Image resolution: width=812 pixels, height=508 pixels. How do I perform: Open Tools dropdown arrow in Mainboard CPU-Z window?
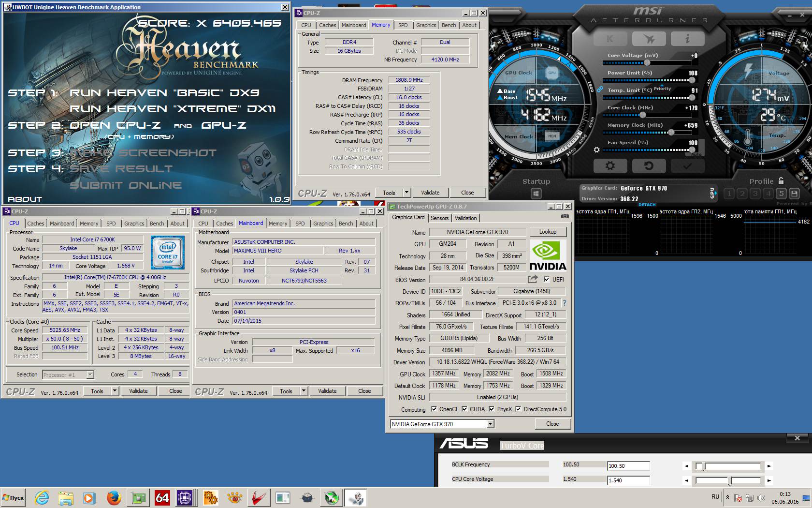(x=304, y=391)
